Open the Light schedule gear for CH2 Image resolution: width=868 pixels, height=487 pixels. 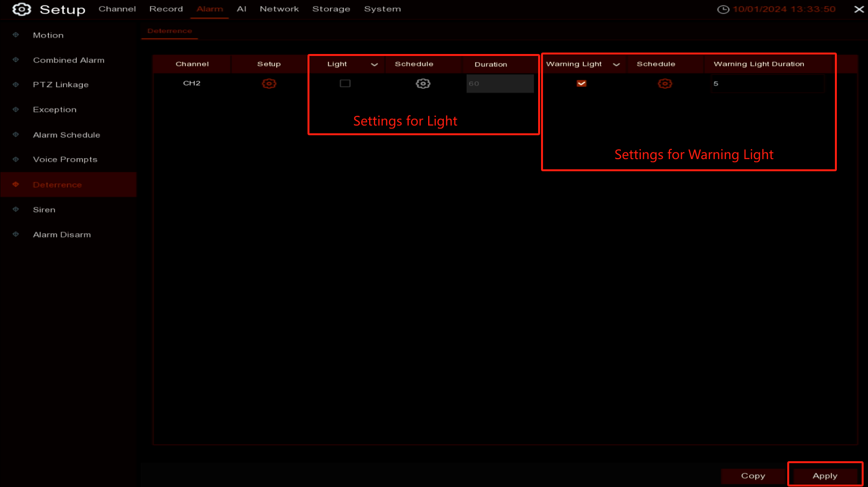coord(423,84)
